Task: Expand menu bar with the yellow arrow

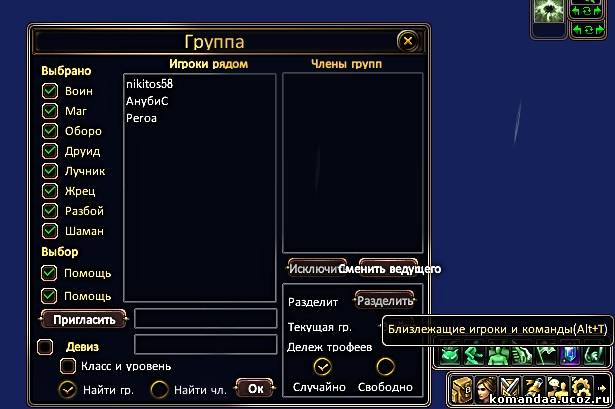Action: 602,388
